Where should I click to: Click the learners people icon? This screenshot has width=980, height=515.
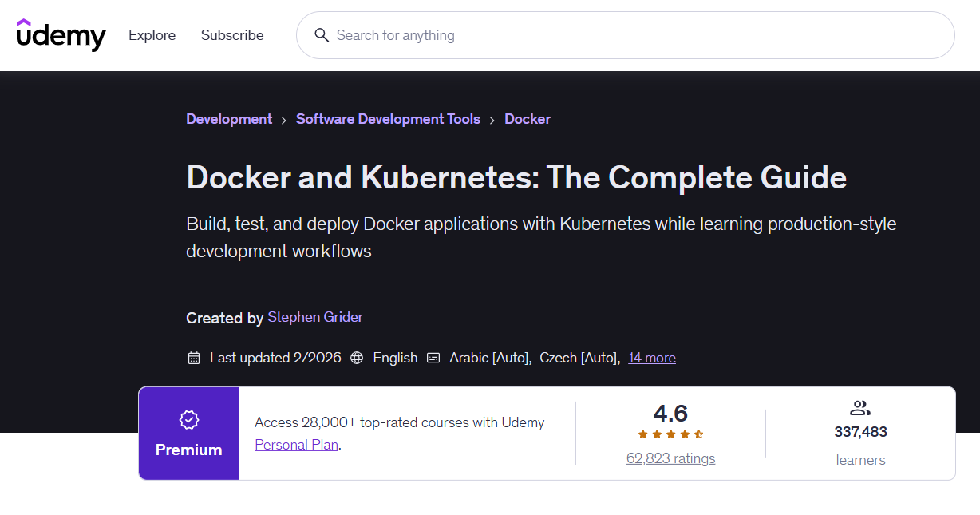(x=859, y=408)
